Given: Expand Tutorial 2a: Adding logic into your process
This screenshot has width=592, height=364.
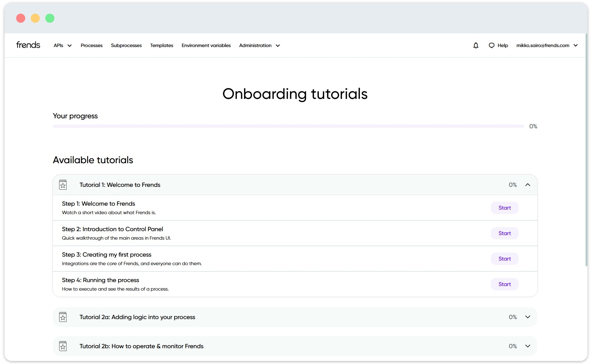Looking at the screenshot, I should (x=528, y=317).
